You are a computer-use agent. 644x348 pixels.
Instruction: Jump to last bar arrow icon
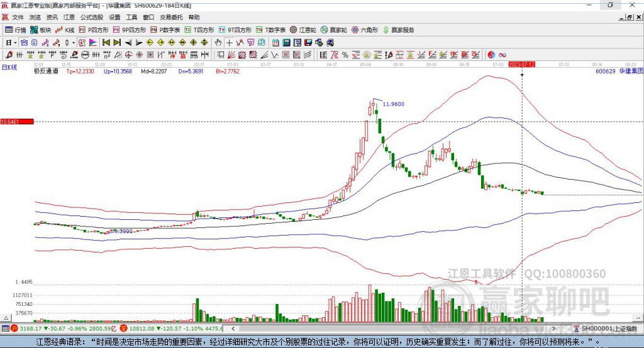pyautogui.click(x=117, y=43)
